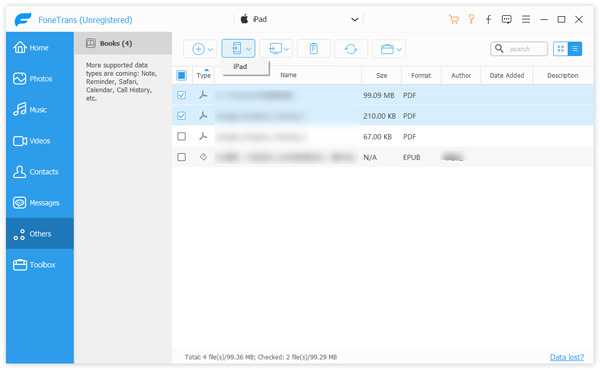Click the 67.00 KB size cell
Image resolution: width=600 pixels, height=370 pixels.
click(377, 137)
